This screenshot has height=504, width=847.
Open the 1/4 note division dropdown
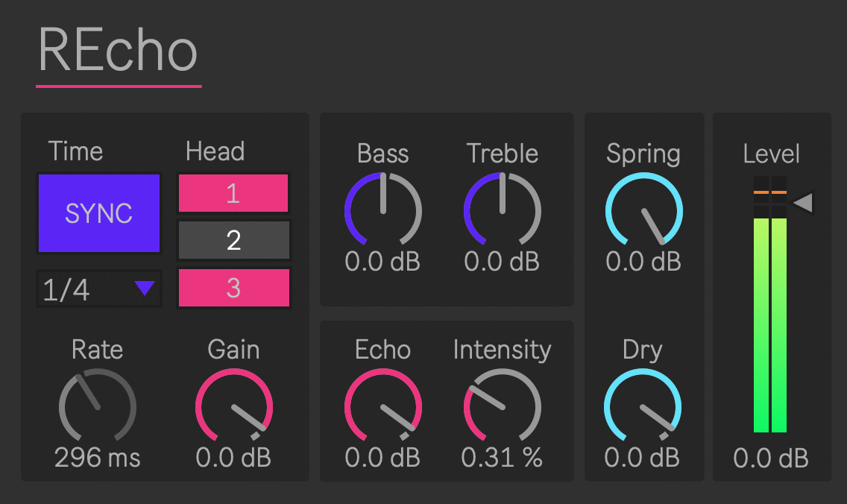99,289
